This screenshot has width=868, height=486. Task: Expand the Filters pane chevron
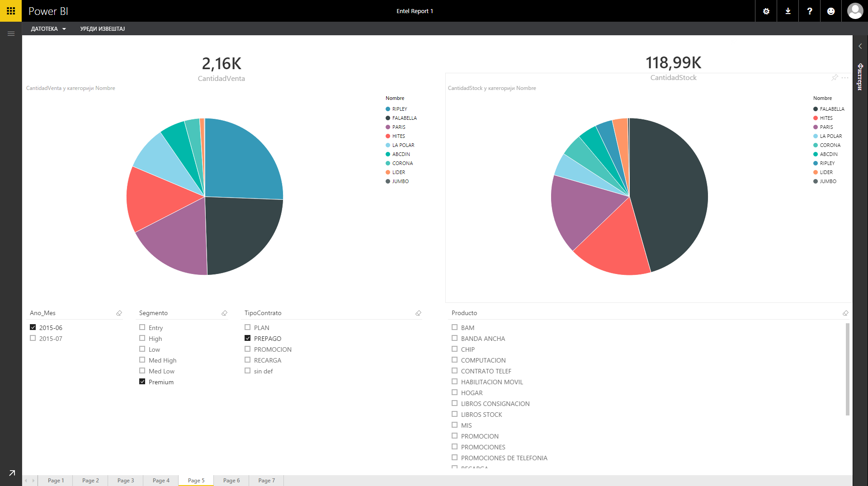click(x=860, y=46)
